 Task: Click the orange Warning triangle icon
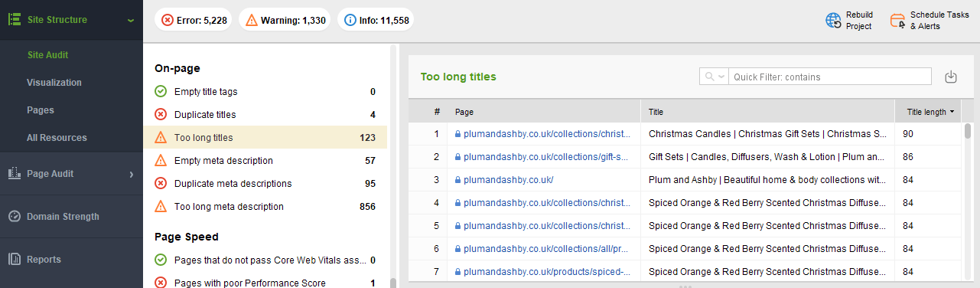tap(252, 21)
